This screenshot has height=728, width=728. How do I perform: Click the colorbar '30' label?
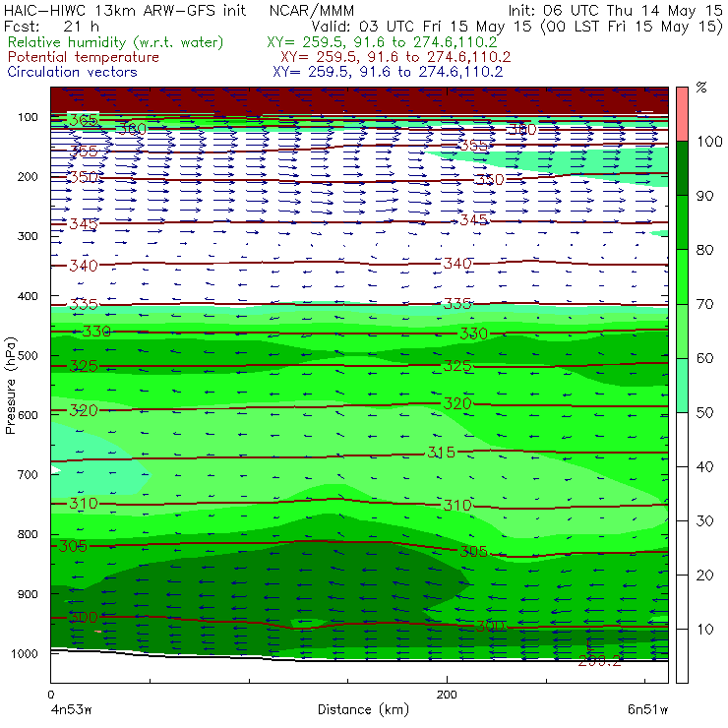coord(704,521)
